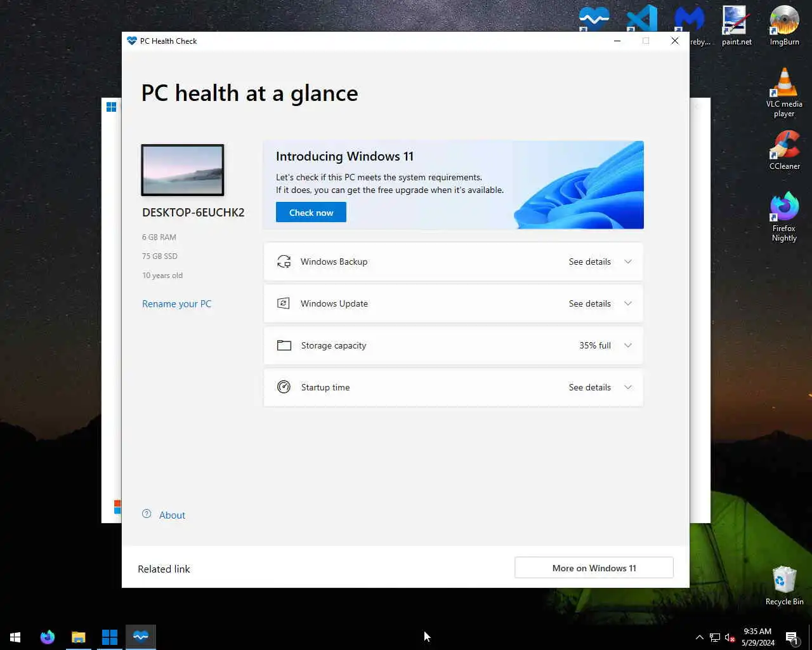Click the PC thumbnail image

click(x=183, y=170)
